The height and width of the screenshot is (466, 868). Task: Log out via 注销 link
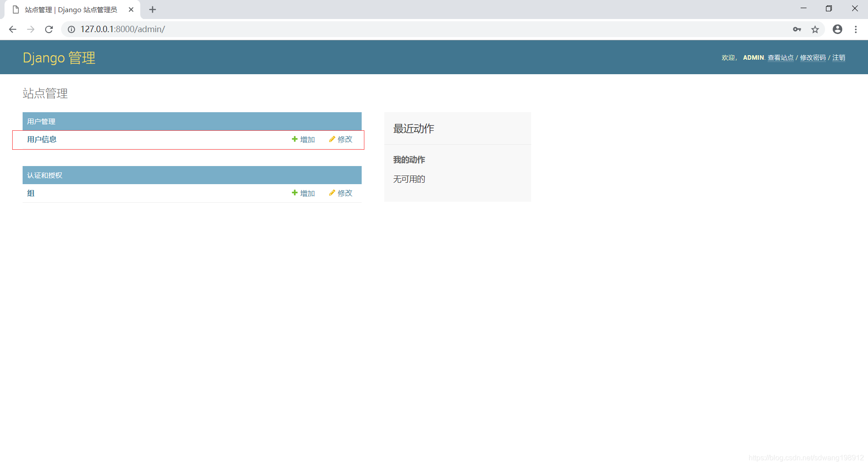[x=839, y=57]
